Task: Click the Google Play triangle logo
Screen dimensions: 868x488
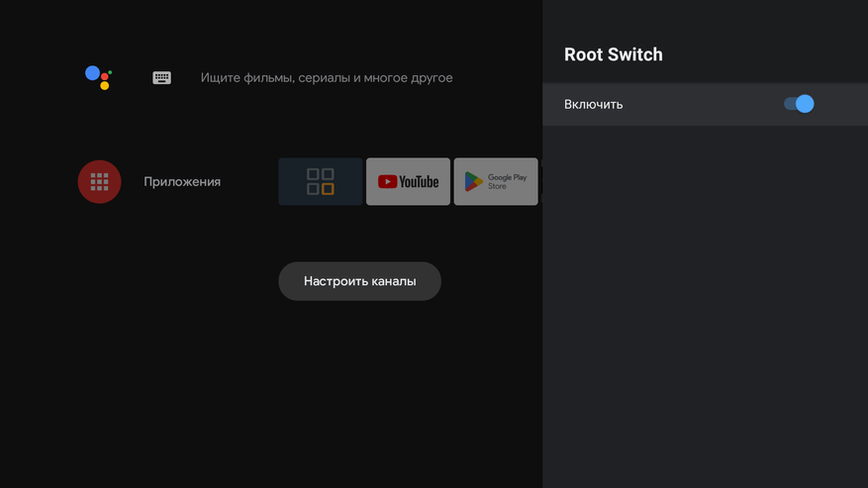Action: click(x=474, y=182)
